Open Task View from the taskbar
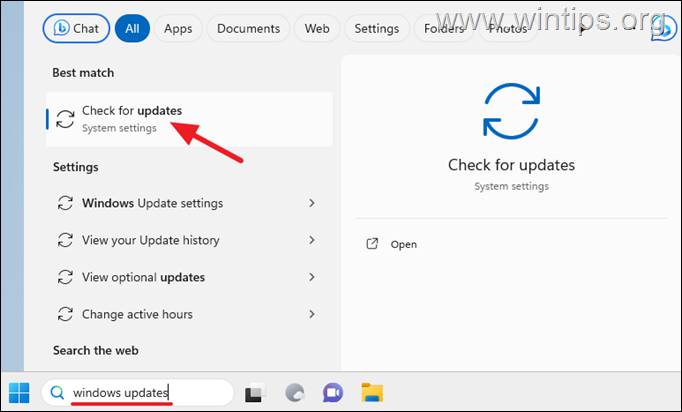Screen dimensions: 682x412 tap(256, 393)
